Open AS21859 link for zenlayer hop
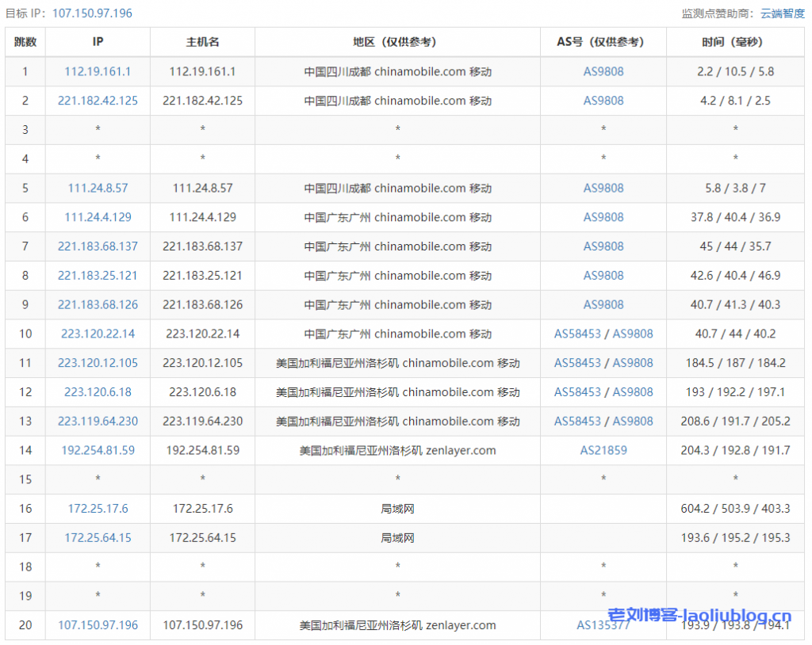The height and width of the screenshot is (645, 812). click(x=603, y=450)
